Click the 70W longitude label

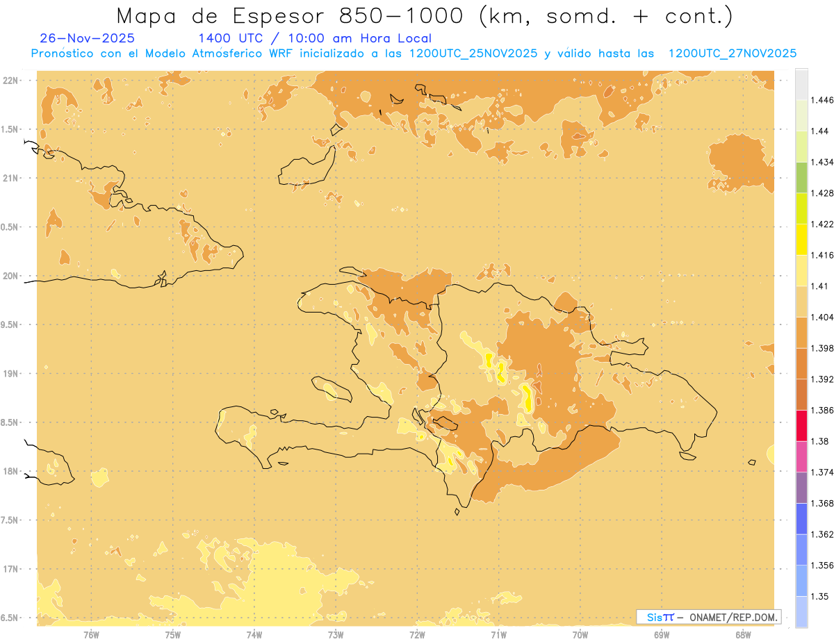point(580,635)
